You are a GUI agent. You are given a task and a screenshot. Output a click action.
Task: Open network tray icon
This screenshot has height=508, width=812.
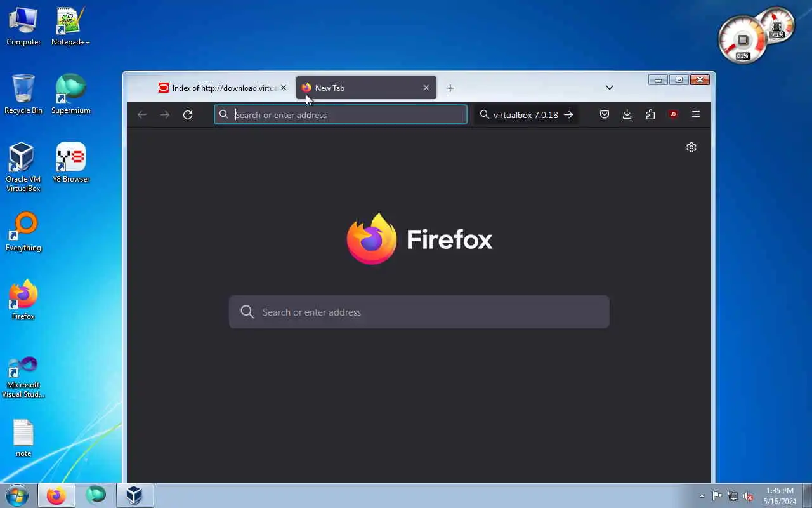[x=733, y=496]
